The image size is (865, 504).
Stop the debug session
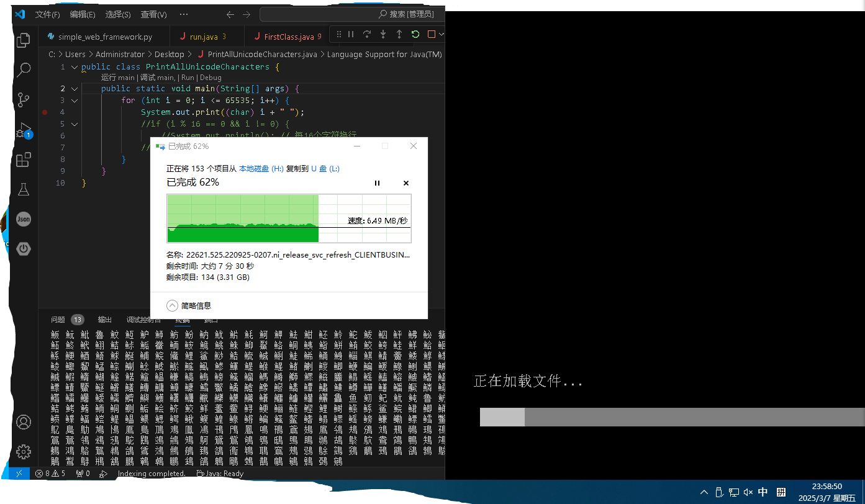pos(432,34)
